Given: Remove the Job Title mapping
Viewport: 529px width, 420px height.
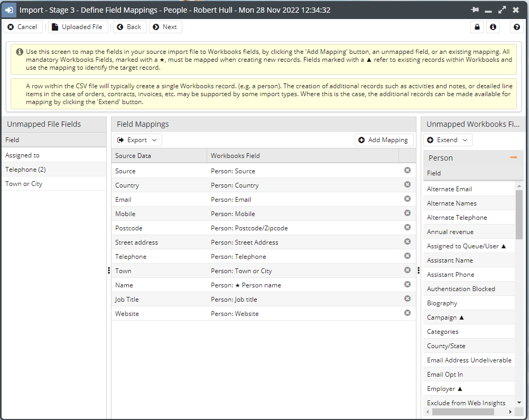Looking at the screenshot, I should 407,298.
